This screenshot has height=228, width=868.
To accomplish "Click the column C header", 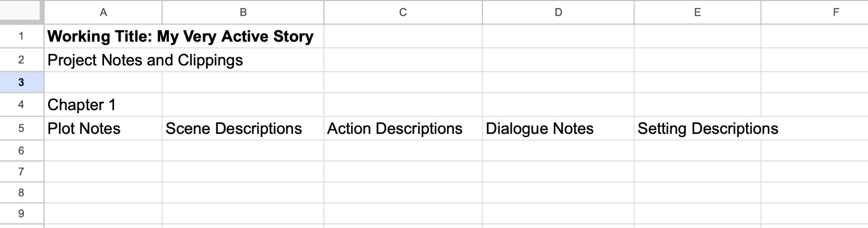I will click(403, 12).
